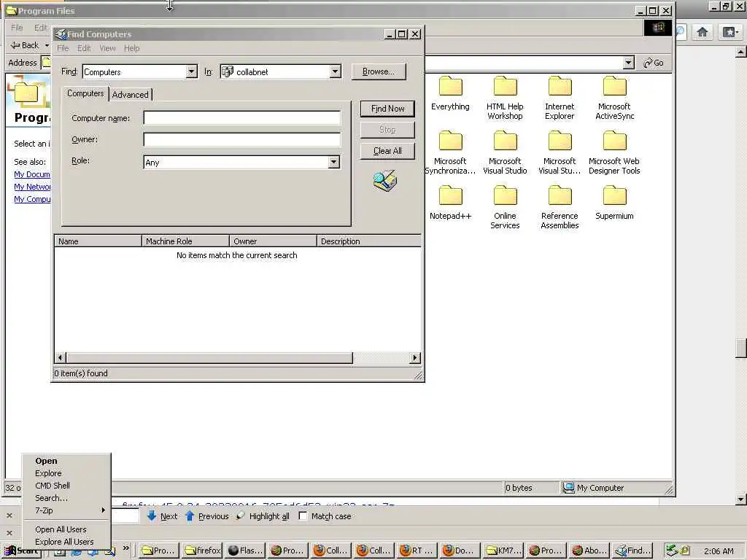
Task: Click the Find Now button
Action: click(388, 109)
